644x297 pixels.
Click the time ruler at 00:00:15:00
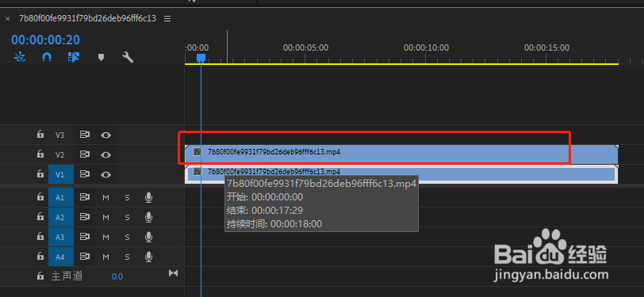(x=546, y=48)
